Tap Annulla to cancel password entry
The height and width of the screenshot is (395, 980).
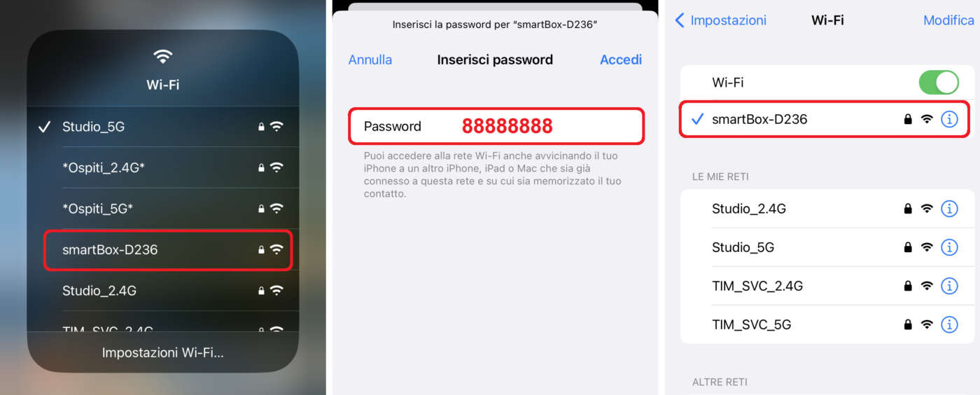click(x=370, y=60)
